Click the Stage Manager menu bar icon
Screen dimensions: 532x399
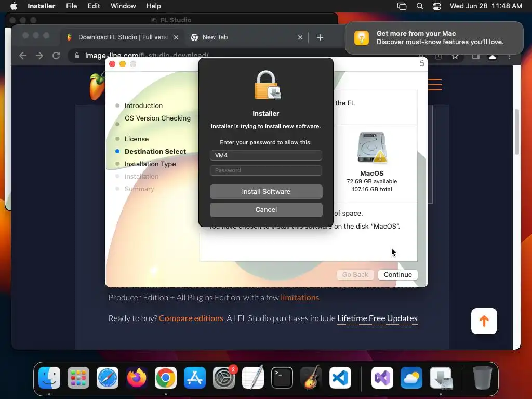(402, 6)
